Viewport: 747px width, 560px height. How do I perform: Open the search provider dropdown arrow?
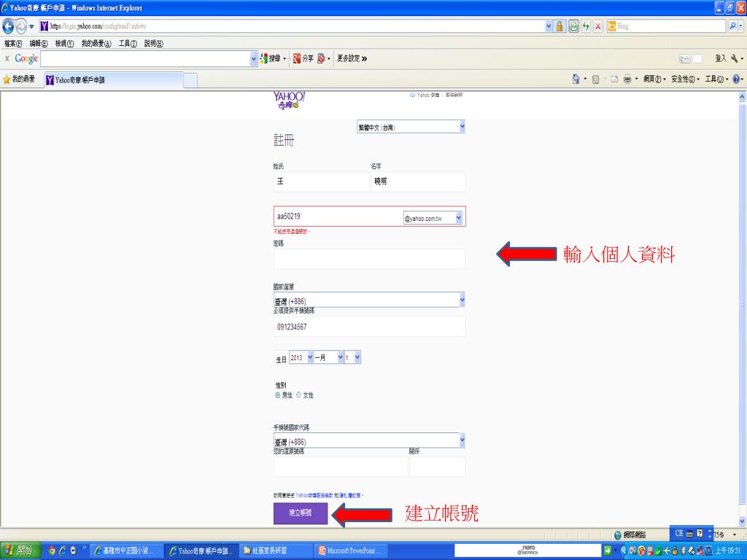pyautogui.click(x=741, y=26)
